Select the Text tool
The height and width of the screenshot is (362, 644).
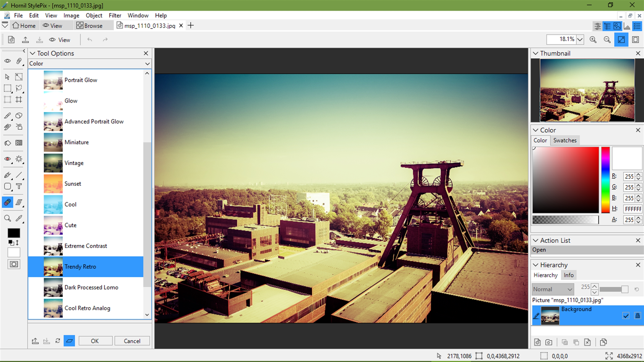(x=19, y=186)
